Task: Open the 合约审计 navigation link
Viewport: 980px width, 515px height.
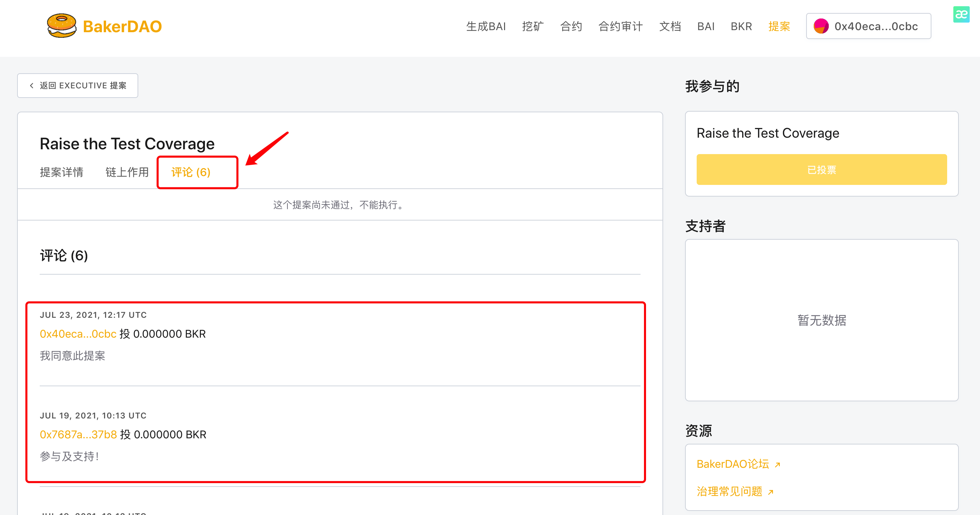Action: pos(620,26)
